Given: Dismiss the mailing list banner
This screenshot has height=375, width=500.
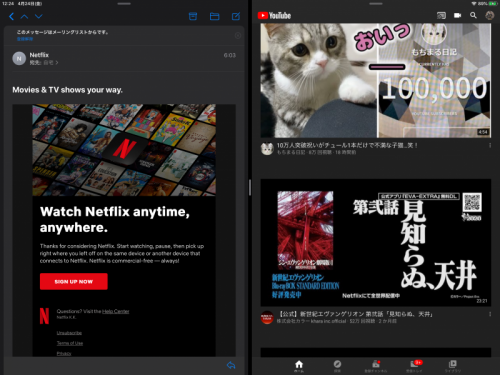Looking at the screenshot, I should pos(238,35).
